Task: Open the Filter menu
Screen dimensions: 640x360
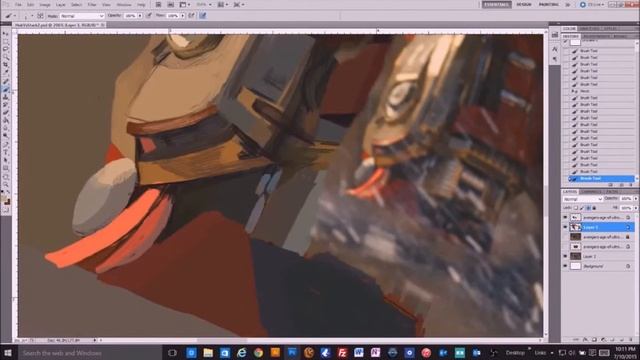Action: coord(92,4)
